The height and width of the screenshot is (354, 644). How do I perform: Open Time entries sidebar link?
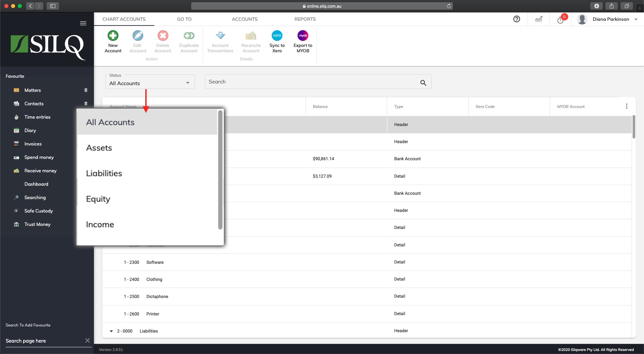[x=37, y=117]
